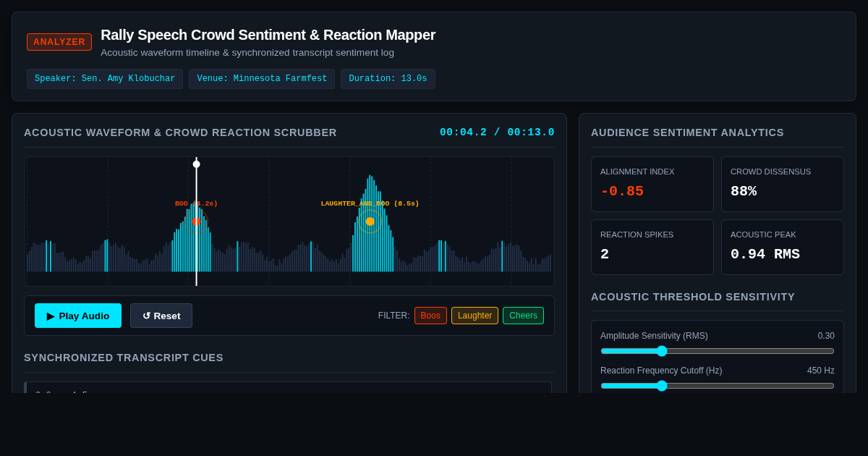Adjust the Amplitude Sensitivity (RMS) slider
Image resolution: width=868 pixels, height=456 pixels.
718,351
